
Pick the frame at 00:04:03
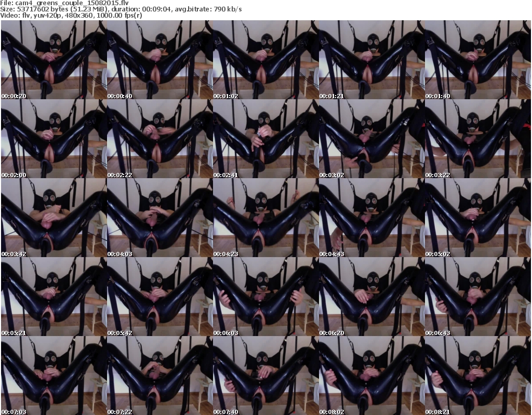[160, 218]
